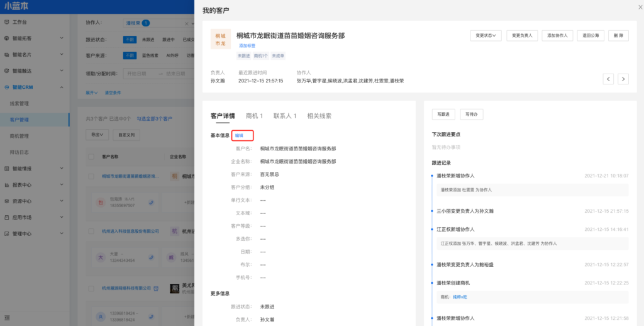Click the 工作台 icon in sidebar
The height and width of the screenshot is (326, 644).
pyautogui.click(x=7, y=22)
